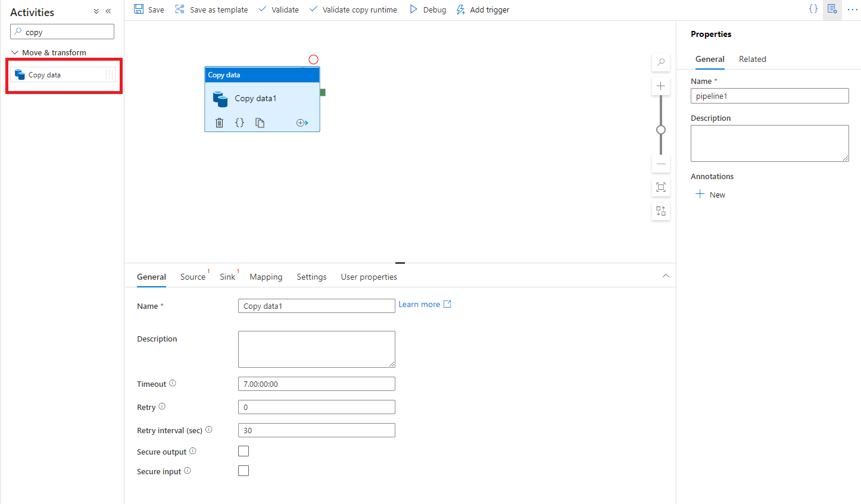Toggle the Properties pane icon
Image resolution: width=861 pixels, height=504 pixels.
(832, 9)
